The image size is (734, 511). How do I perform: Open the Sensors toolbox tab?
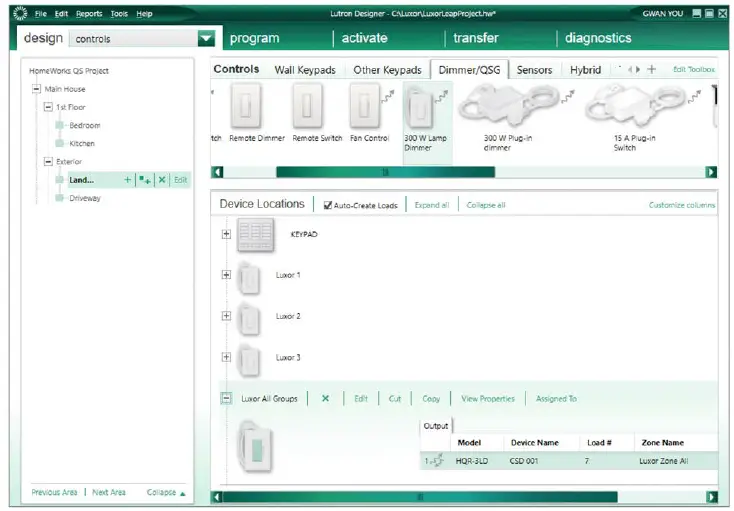[x=534, y=70]
